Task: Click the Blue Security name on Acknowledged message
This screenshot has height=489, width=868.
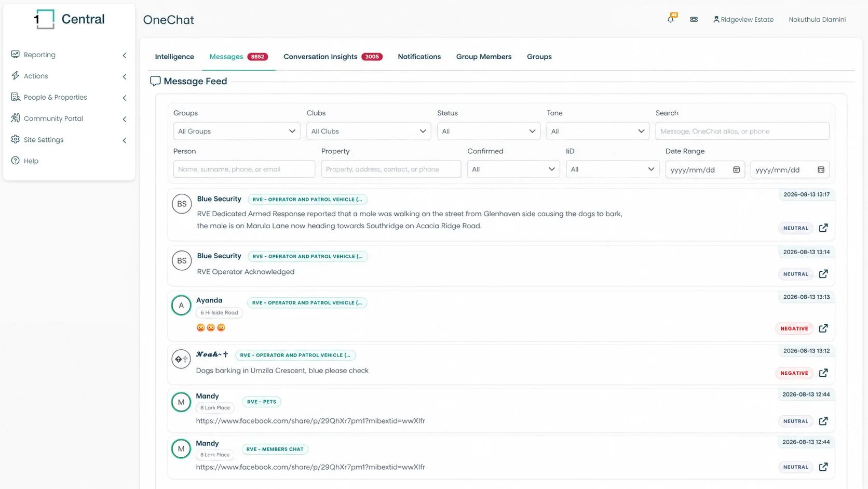Action: point(219,256)
